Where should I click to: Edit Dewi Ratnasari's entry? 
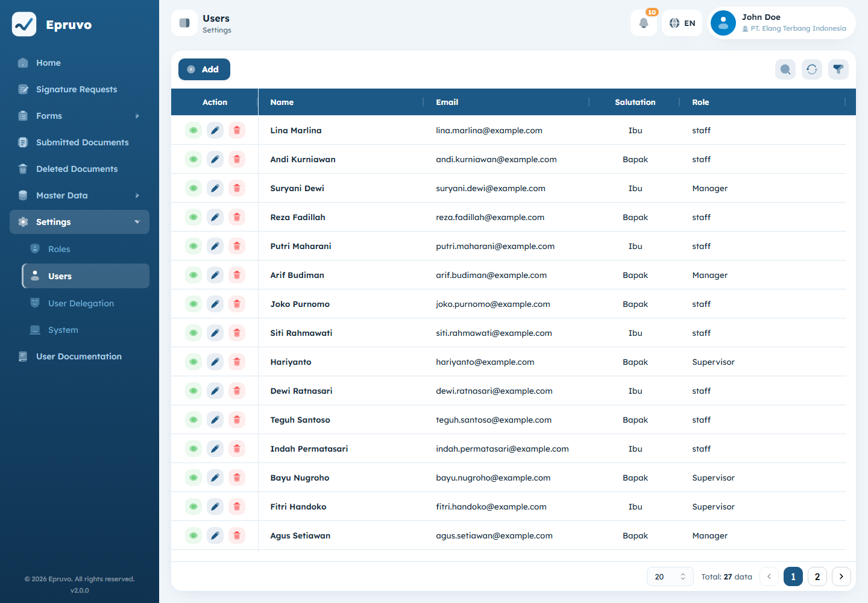[215, 391]
